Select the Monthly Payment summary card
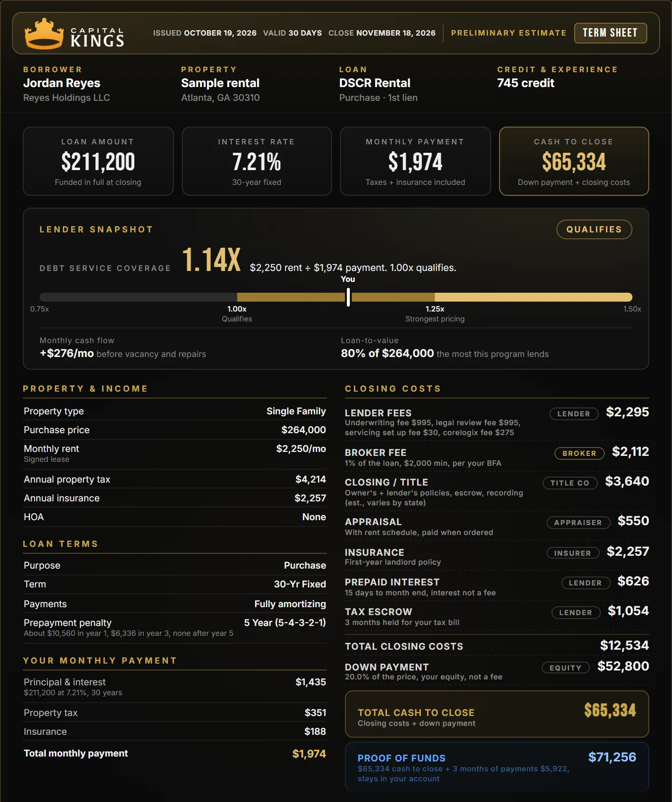The width and height of the screenshot is (672, 802). 416,161
